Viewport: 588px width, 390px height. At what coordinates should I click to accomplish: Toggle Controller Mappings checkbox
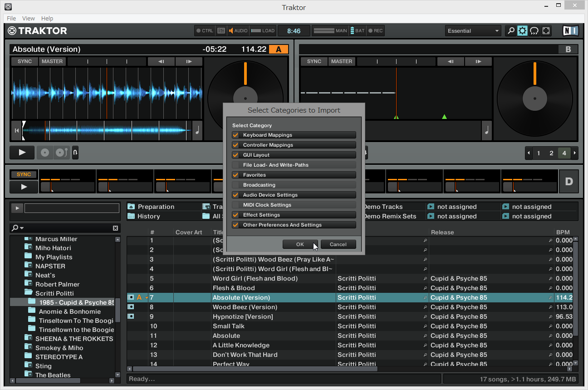pyautogui.click(x=235, y=145)
